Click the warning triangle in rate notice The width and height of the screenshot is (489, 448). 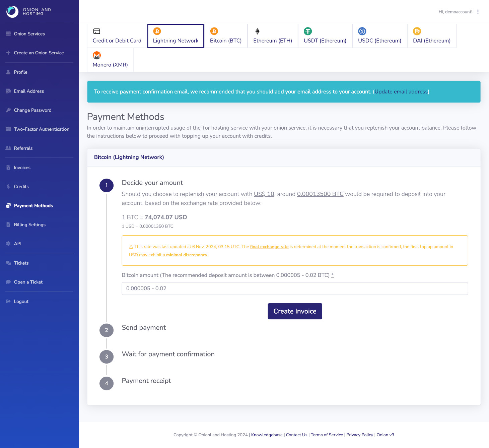pyautogui.click(x=131, y=247)
